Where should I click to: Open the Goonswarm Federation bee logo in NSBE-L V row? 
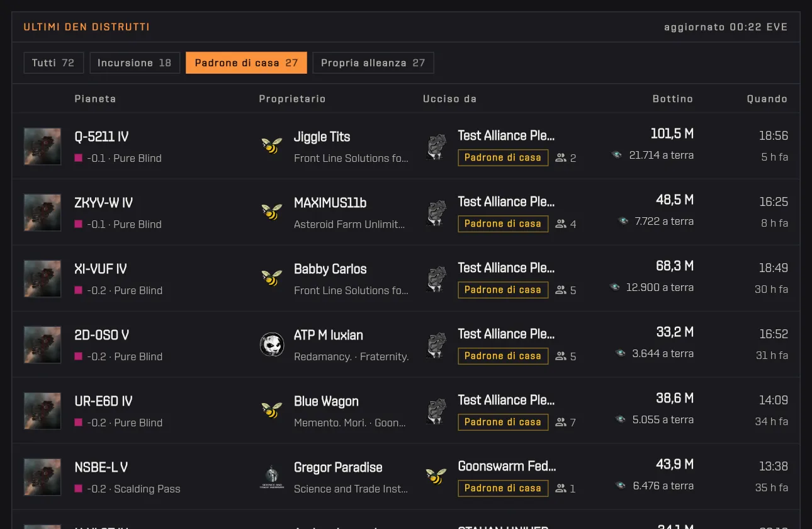point(436,477)
